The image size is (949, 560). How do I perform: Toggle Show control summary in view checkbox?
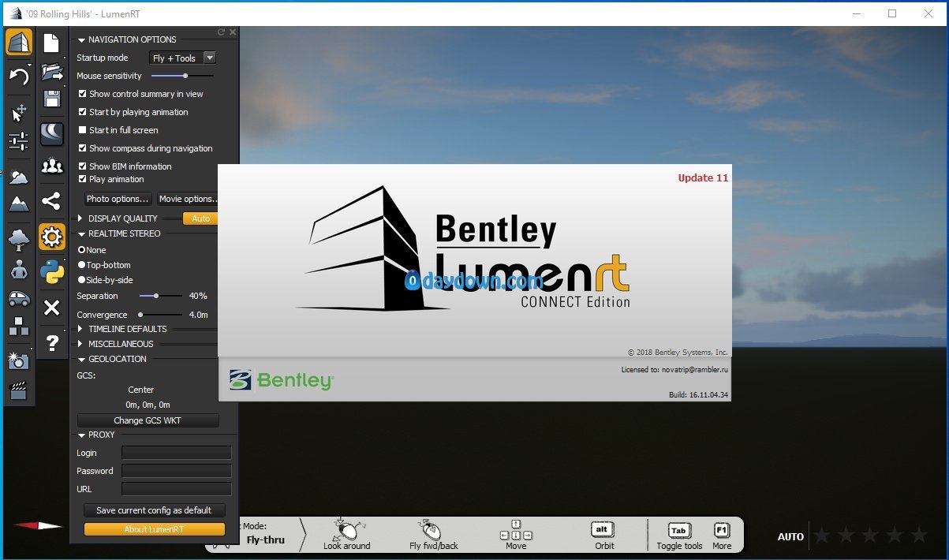pyautogui.click(x=83, y=94)
